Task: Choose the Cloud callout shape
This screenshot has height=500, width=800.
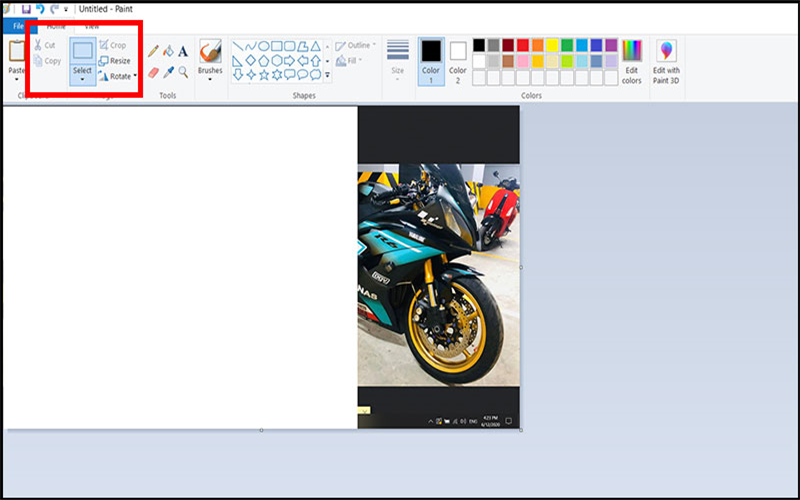Action: pyautogui.click(x=316, y=75)
